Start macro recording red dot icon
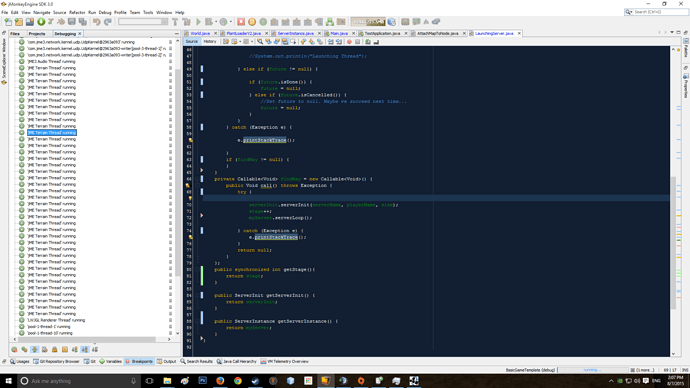This screenshot has width=690, height=388. point(349,41)
